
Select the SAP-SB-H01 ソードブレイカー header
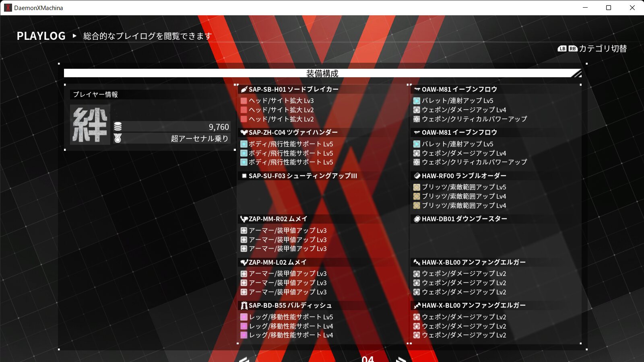point(293,89)
